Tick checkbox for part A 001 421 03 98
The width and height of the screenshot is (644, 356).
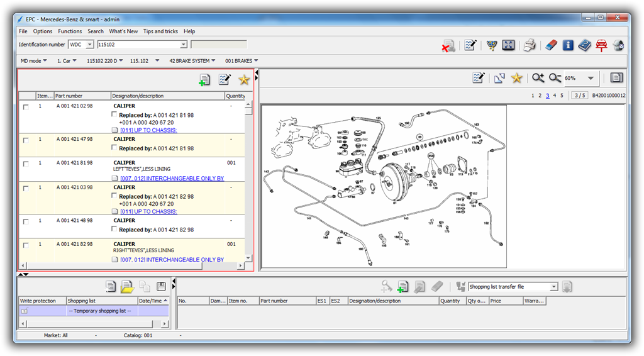point(26,189)
